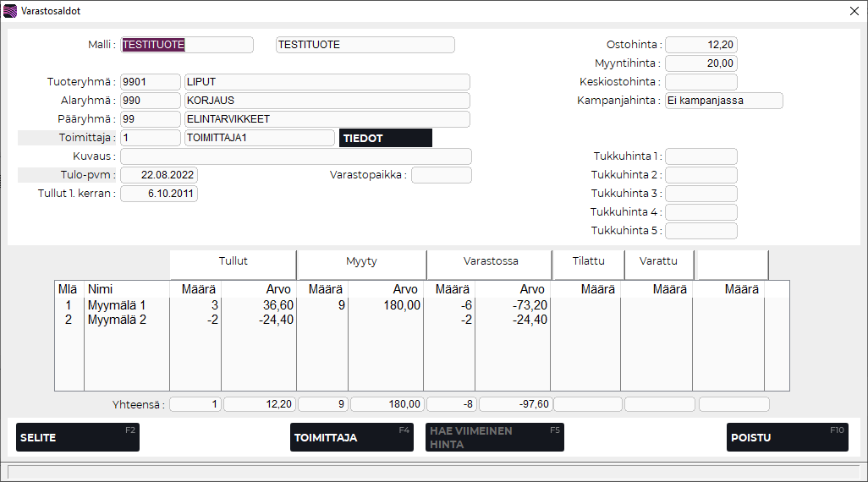Click the Tuoteryhmä code field 9901
868x482 pixels.
[x=150, y=82]
